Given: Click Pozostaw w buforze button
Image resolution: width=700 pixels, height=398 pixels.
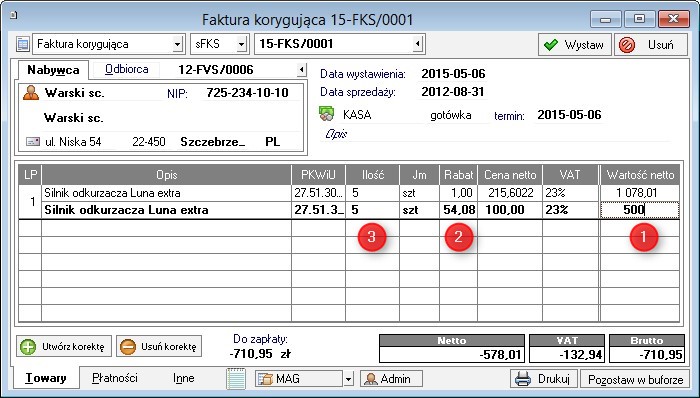Looking at the screenshot, I should 635,380.
